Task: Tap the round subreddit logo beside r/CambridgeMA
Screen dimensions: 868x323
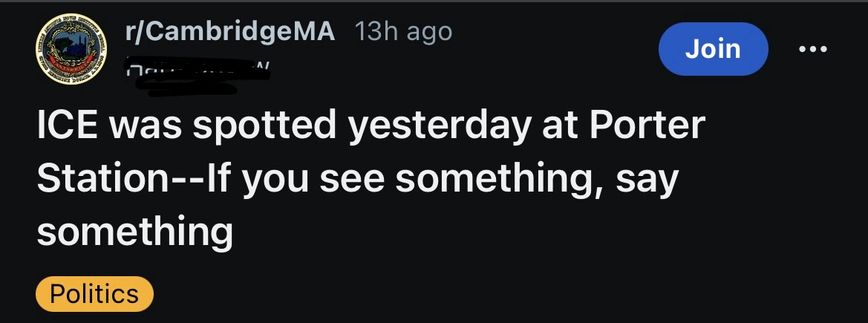Action: 72,49
